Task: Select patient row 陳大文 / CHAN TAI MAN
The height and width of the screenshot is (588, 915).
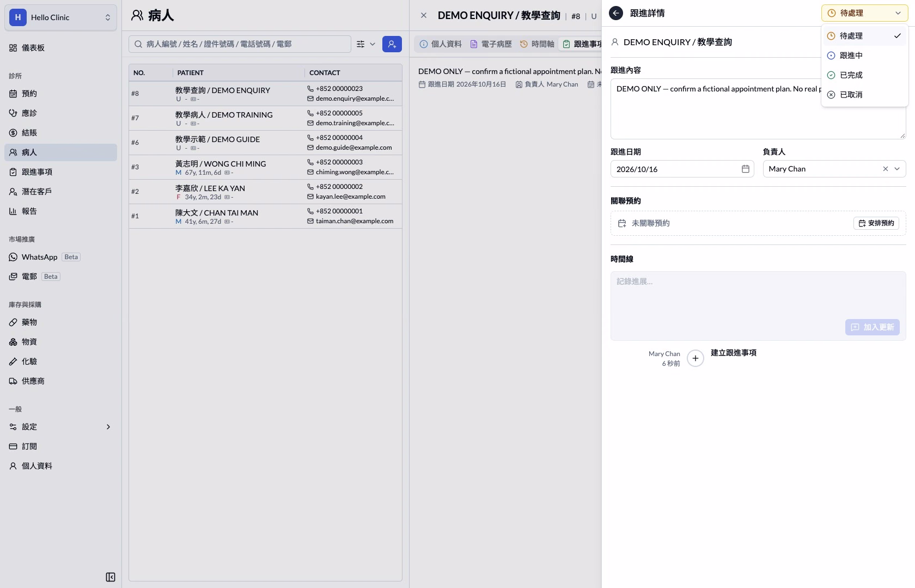Action: point(265,216)
